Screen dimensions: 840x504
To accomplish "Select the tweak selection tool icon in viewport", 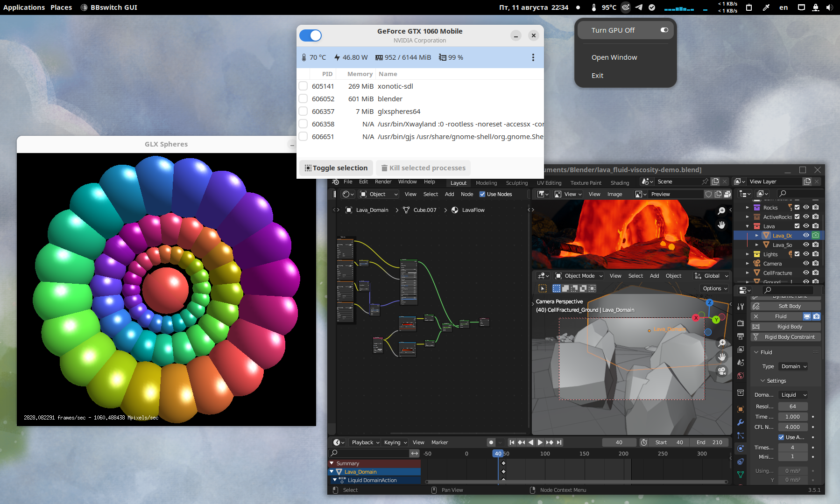I will pyautogui.click(x=542, y=288).
